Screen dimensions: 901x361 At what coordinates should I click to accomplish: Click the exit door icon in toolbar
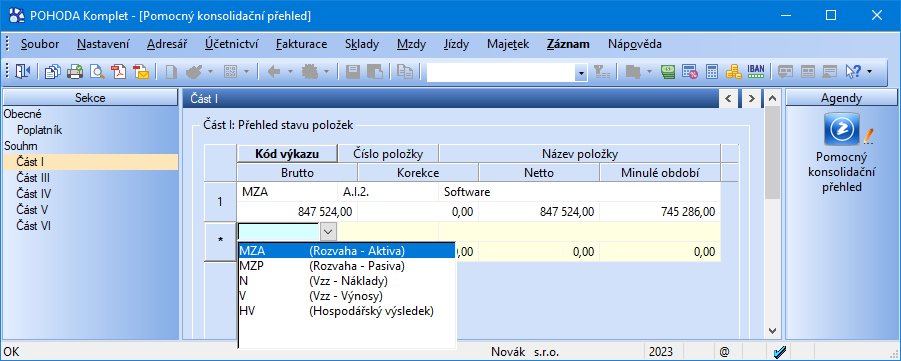pos(22,71)
